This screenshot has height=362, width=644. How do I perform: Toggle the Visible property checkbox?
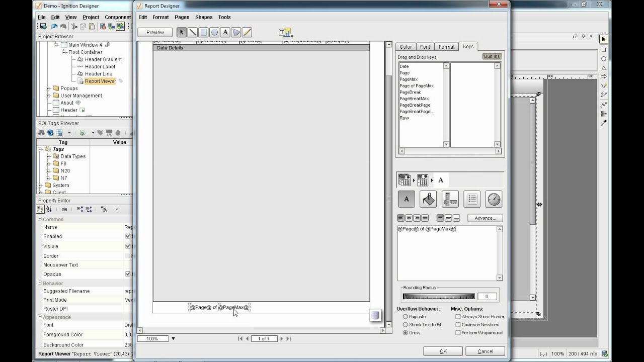(x=128, y=246)
